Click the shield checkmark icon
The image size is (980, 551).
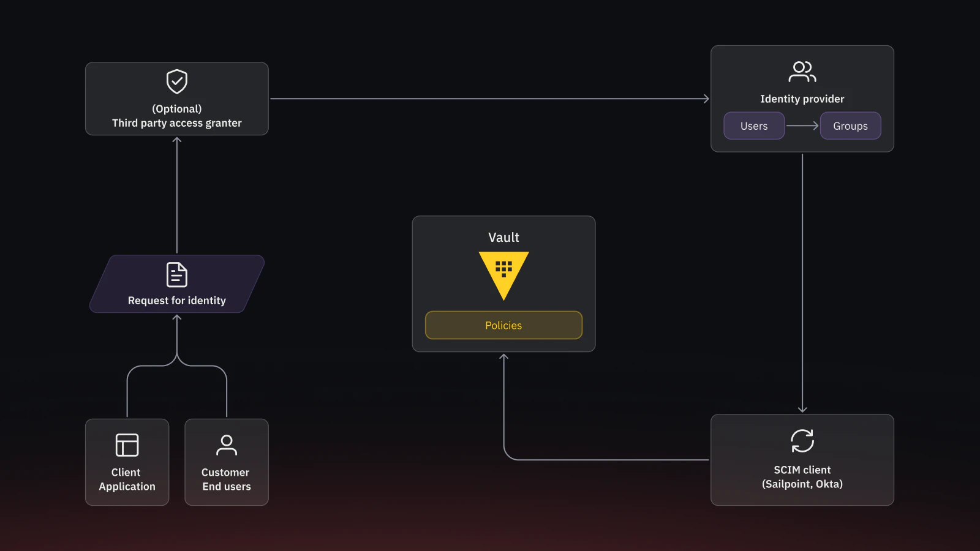point(177,81)
